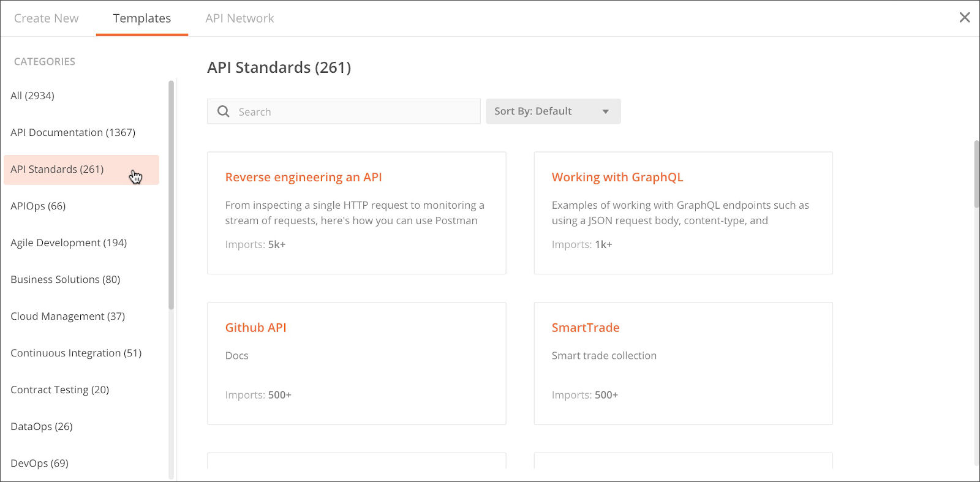Switch to the Create New tab
Screen dimensions: 980x482
click(47, 18)
